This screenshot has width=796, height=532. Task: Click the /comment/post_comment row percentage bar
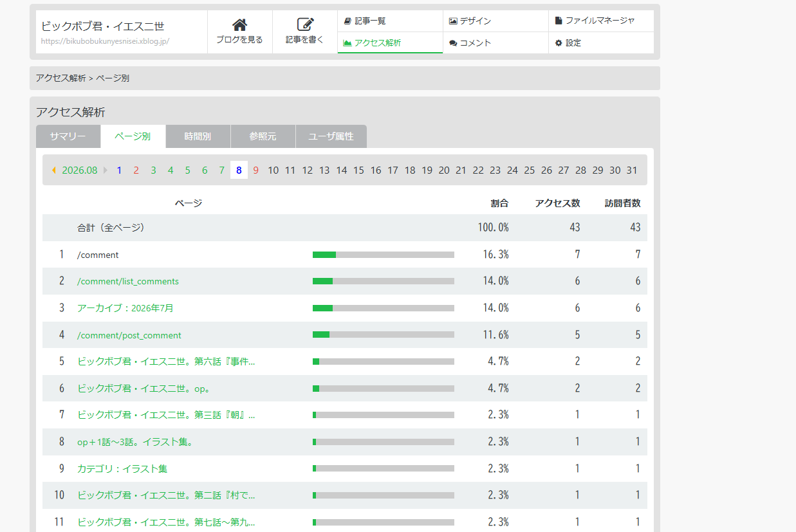click(x=384, y=335)
